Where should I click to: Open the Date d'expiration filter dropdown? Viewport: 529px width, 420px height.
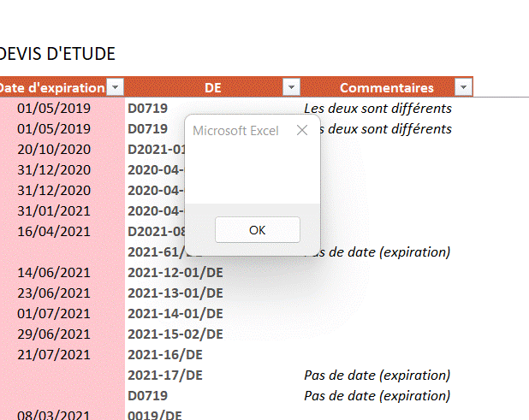(115, 87)
